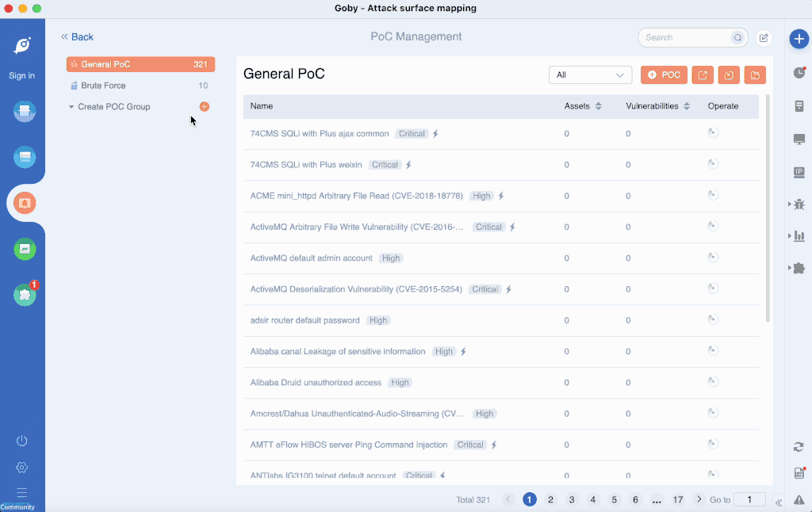Open the task history clock icon
This screenshot has width=812, height=512.
point(799,73)
